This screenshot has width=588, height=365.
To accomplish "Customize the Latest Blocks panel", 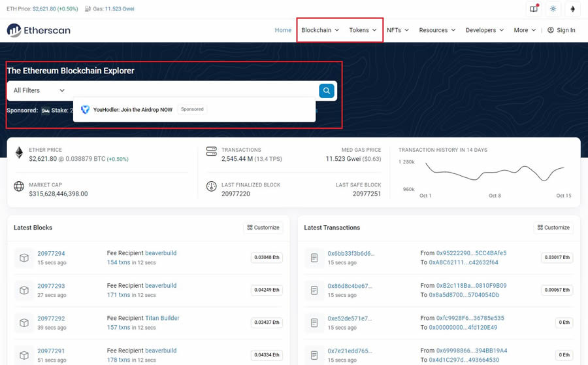I will pyautogui.click(x=263, y=228).
